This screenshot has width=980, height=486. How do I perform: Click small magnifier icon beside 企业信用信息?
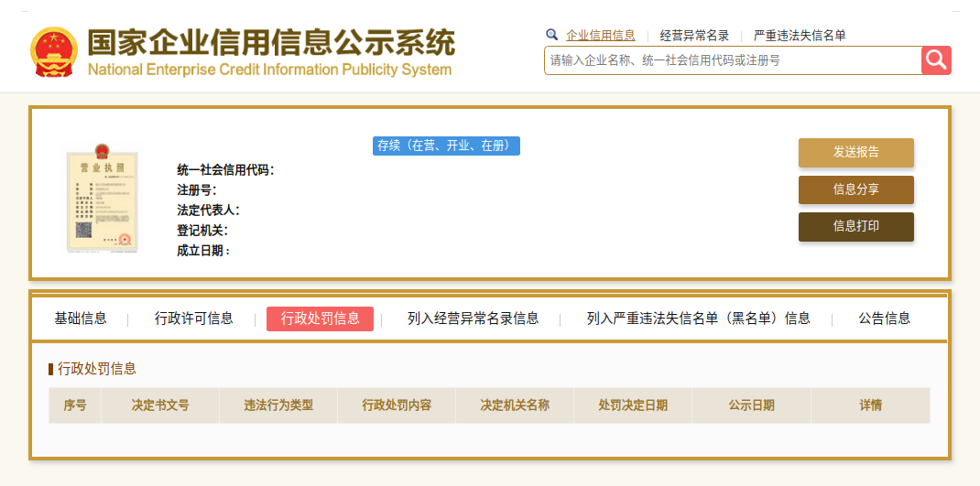tap(551, 35)
